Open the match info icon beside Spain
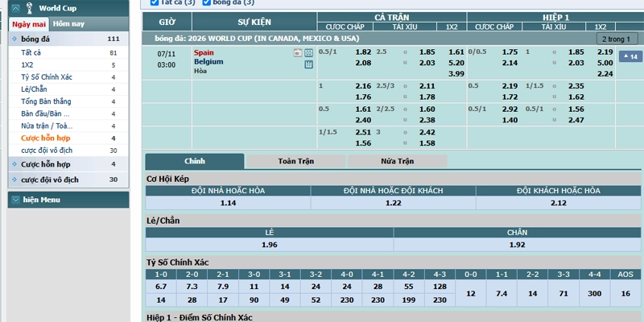The image size is (644, 322). pyautogui.click(x=298, y=52)
